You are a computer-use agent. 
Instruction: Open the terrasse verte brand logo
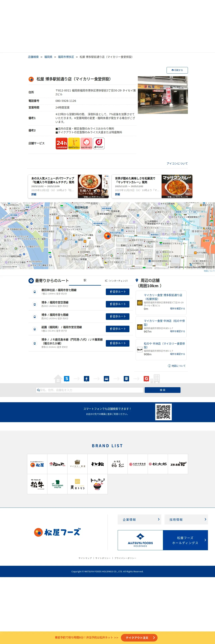click(57, 484)
